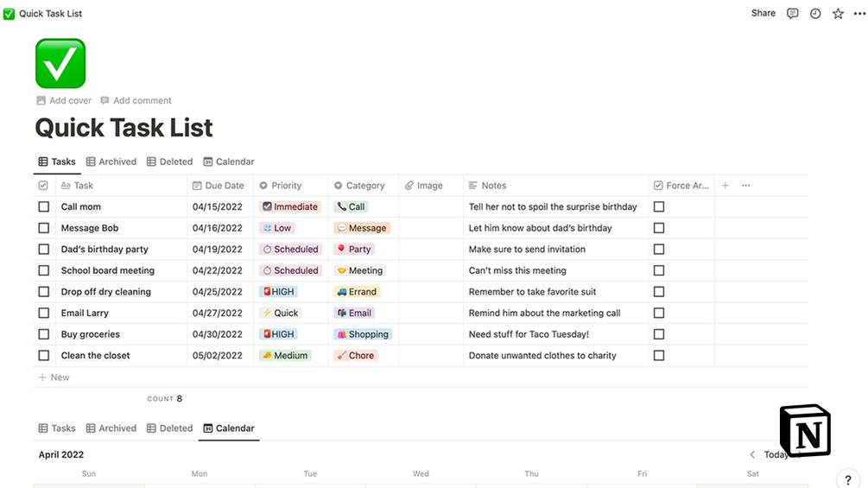The image size is (868, 488).
Task: Enable Force Archive for Message Bob
Action: [659, 228]
